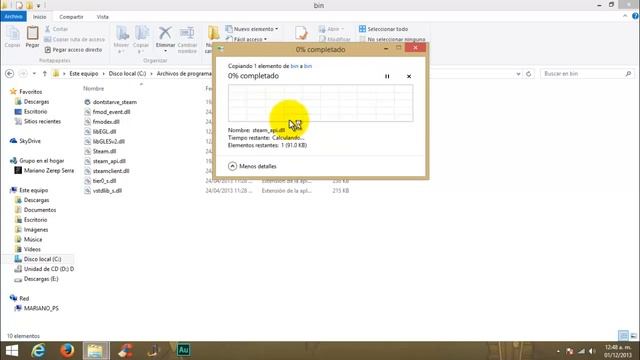Viewport: 640px width, 360px height.
Task: Select the fmod_event.dll file
Action: (x=107, y=112)
